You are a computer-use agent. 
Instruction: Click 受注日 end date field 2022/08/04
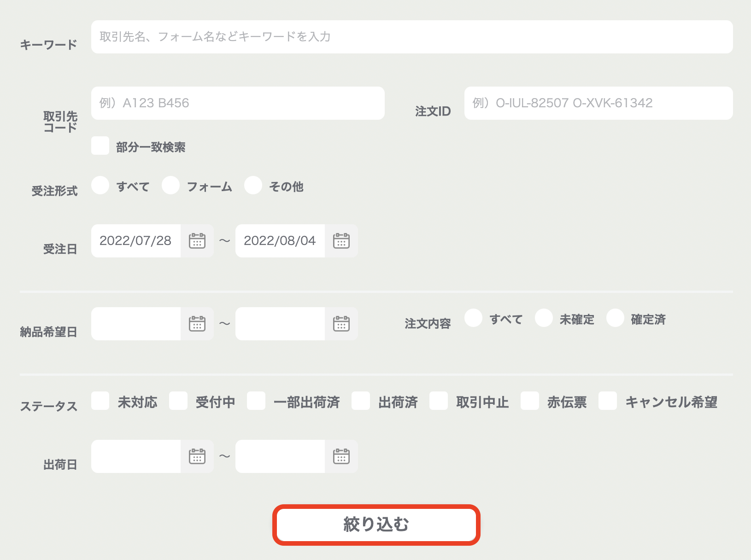point(280,241)
